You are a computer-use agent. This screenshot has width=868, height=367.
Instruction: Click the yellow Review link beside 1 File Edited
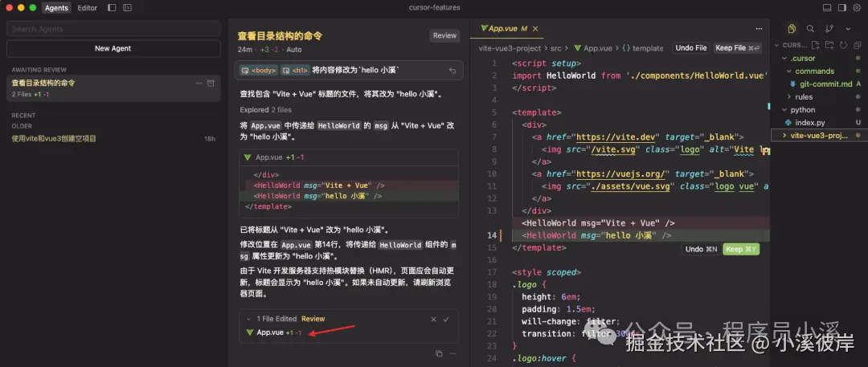313,319
